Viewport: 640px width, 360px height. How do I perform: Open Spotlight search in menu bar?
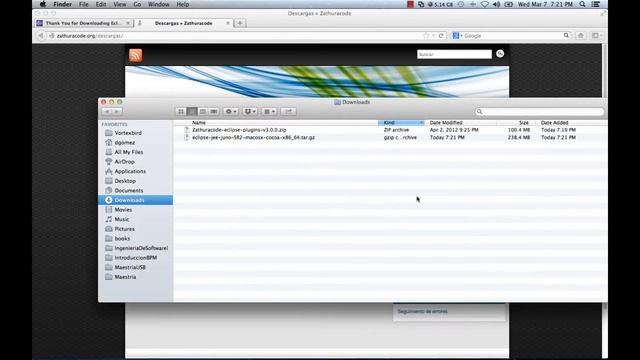coord(582,4)
